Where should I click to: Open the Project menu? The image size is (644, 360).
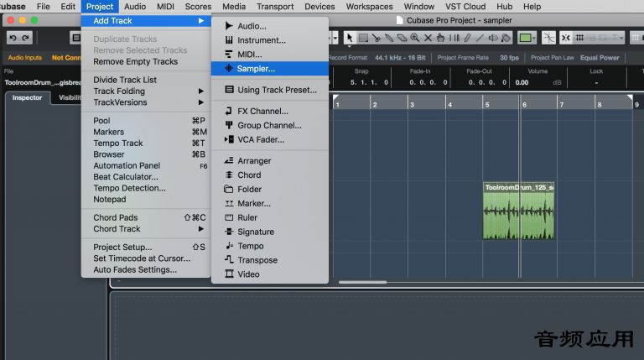(x=100, y=7)
